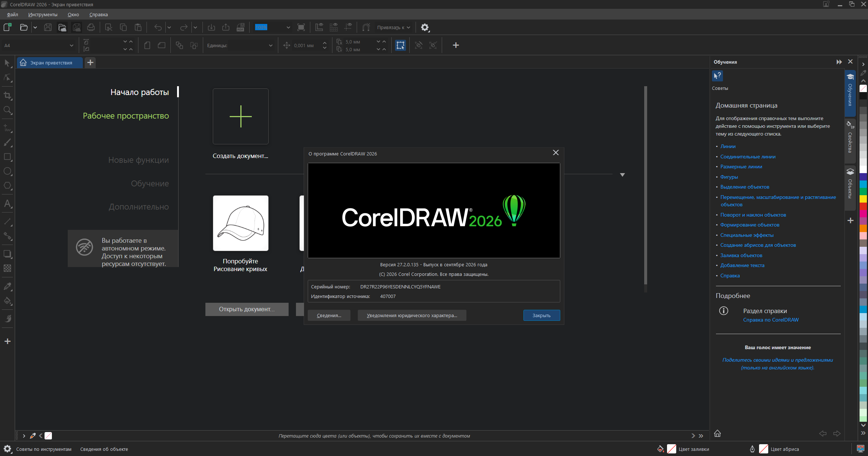Image resolution: width=868 pixels, height=456 pixels.
Task: Expand the undo history dropdown arrow
Action: pos(169,27)
